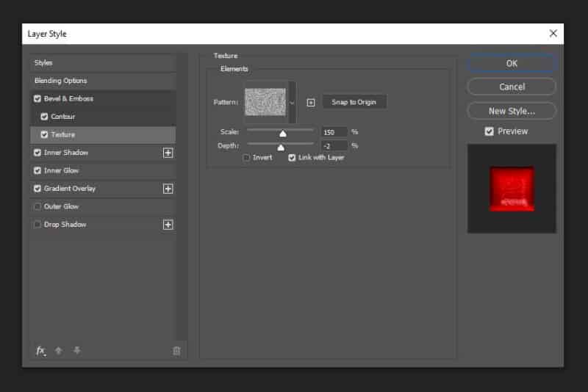Check the Invert texture option
The height and width of the screenshot is (392, 588).
tap(246, 158)
